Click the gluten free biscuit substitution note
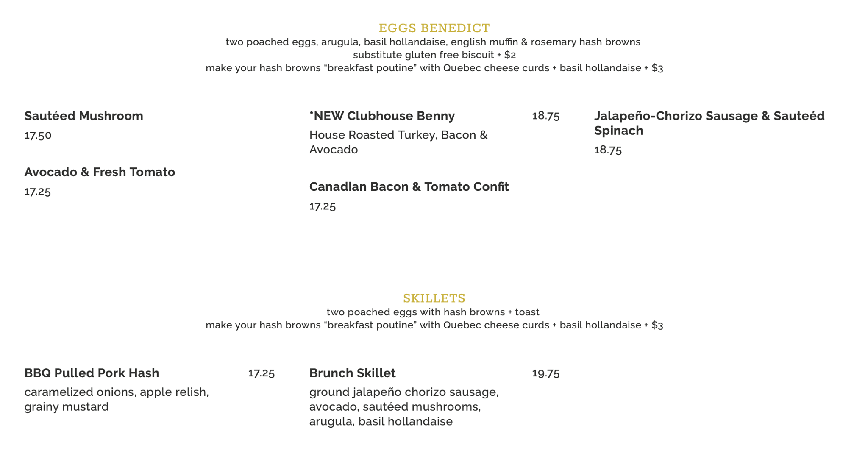 434,55
